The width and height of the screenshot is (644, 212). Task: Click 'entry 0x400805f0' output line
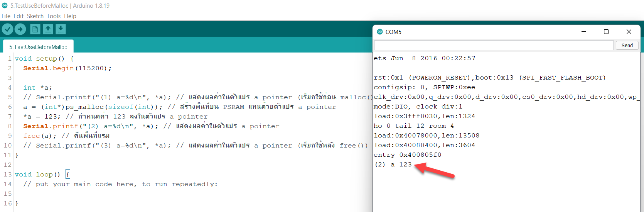click(x=408, y=155)
